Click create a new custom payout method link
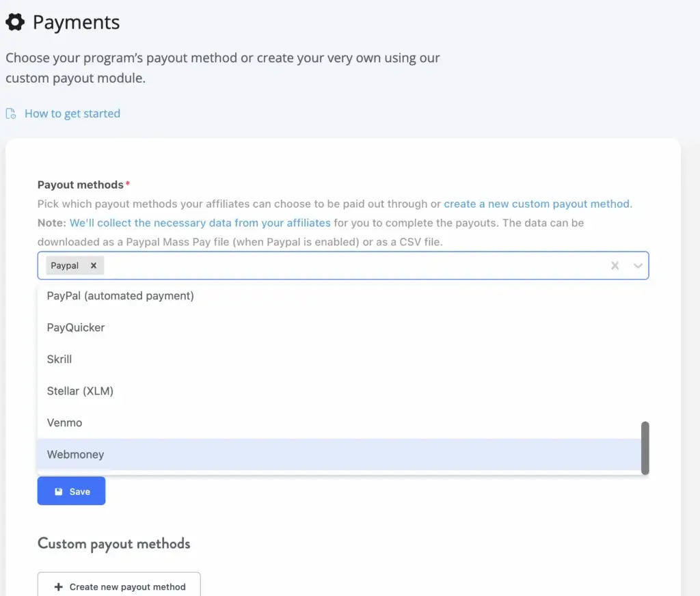The image size is (700, 596). click(537, 204)
